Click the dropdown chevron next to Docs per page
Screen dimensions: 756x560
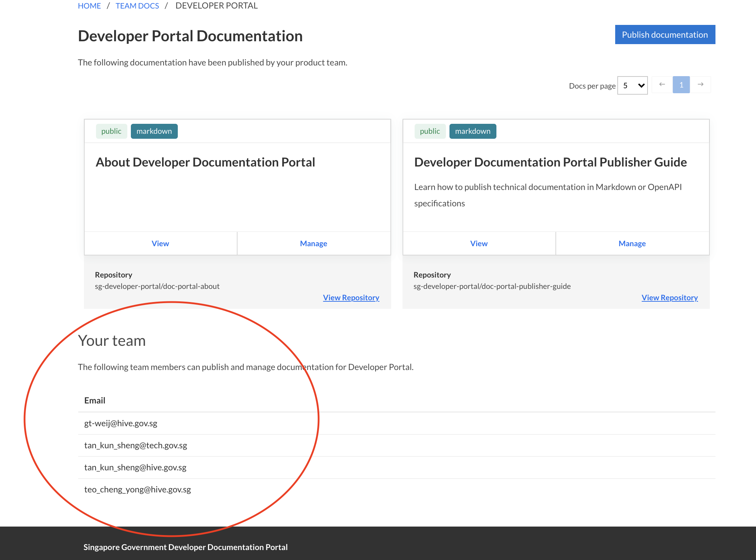click(x=641, y=85)
